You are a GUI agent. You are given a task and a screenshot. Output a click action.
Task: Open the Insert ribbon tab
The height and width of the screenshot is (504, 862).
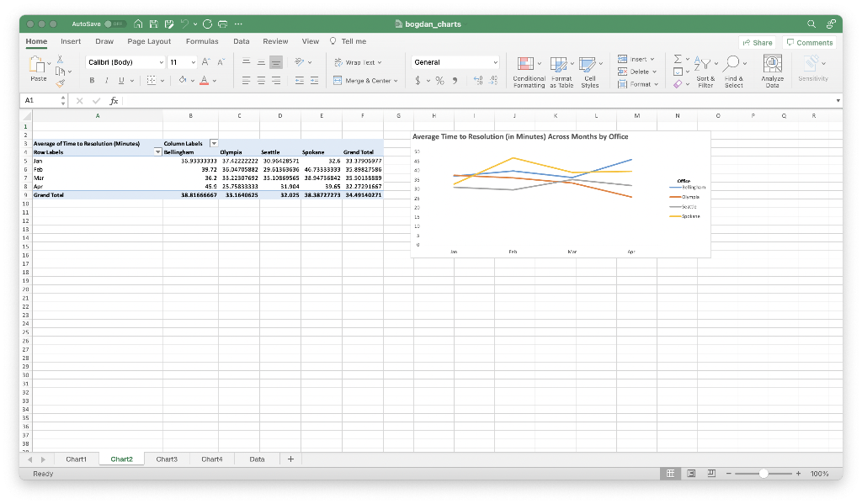point(71,41)
